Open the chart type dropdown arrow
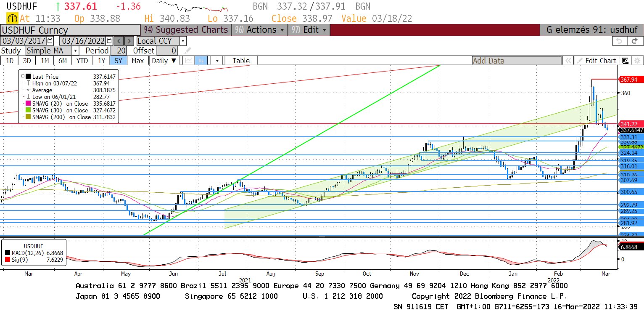Screen dimensions: 644x319 217,61
